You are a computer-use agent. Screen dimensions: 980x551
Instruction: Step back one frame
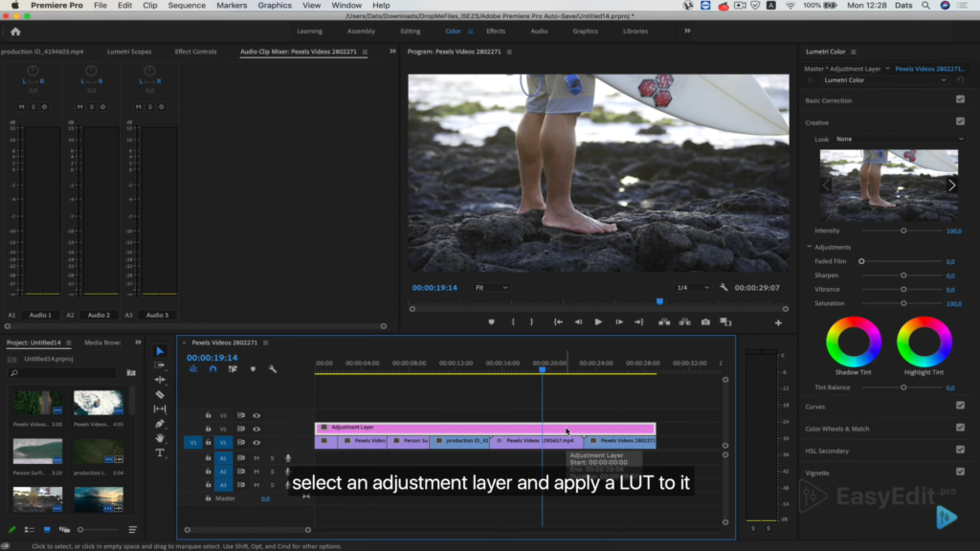pyautogui.click(x=578, y=322)
